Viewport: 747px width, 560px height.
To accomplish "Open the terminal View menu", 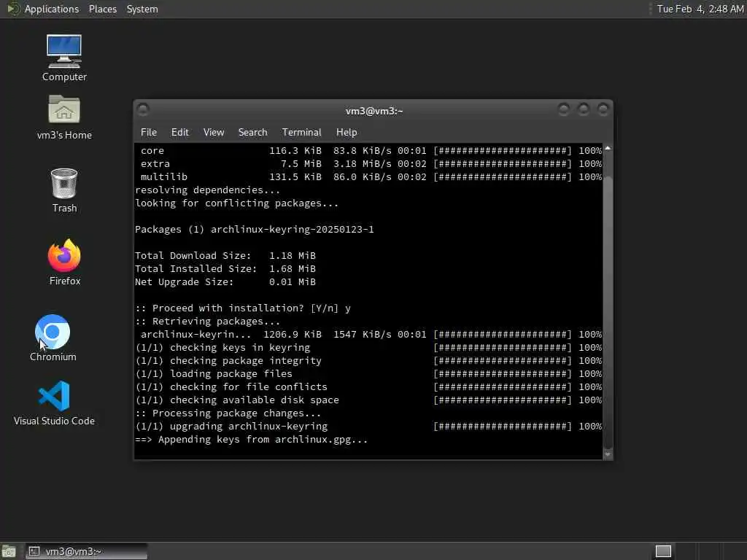I will pos(214,133).
